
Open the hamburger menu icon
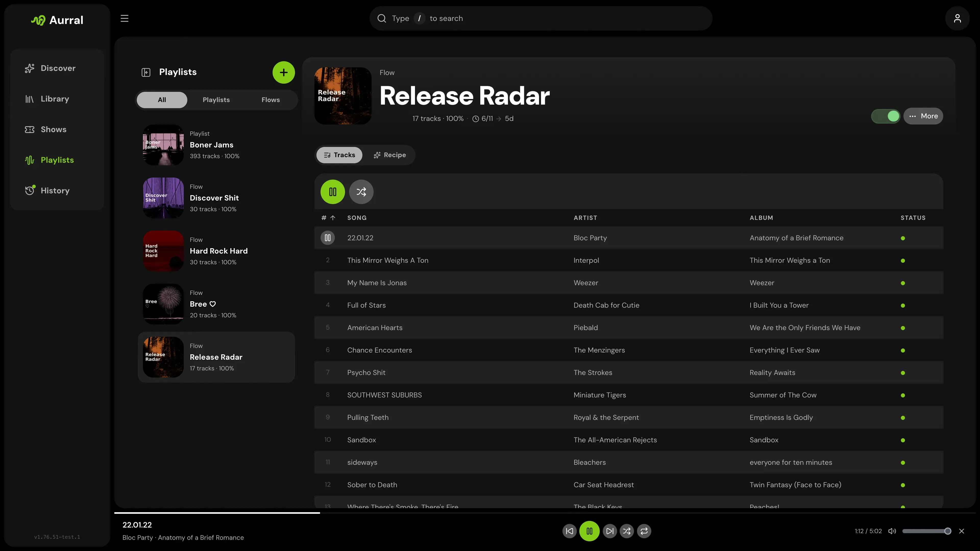pyautogui.click(x=124, y=18)
